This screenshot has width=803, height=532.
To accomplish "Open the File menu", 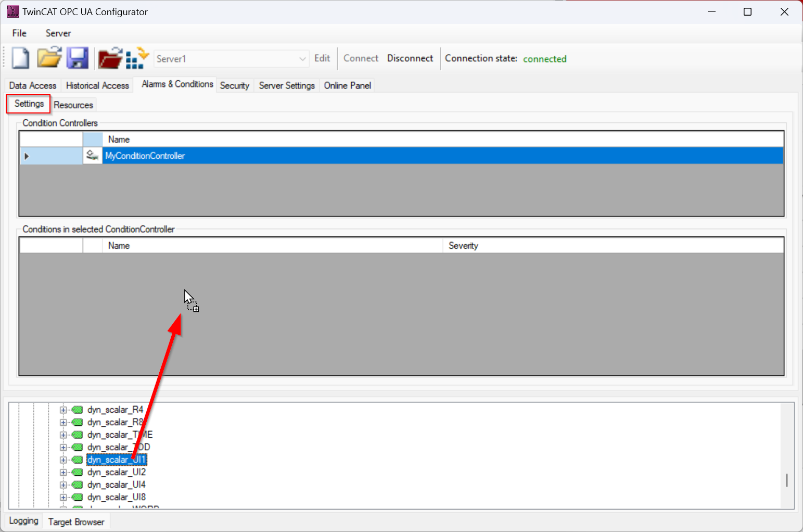I will click(x=19, y=33).
